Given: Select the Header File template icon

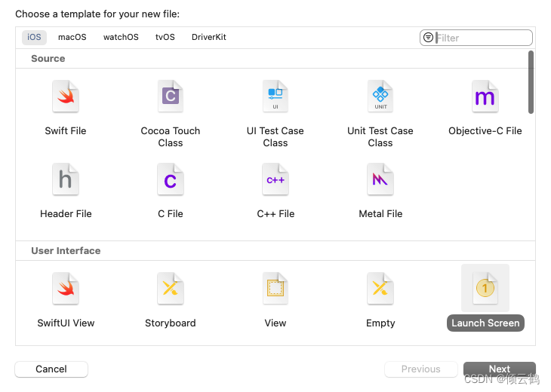Looking at the screenshot, I should (66, 179).
